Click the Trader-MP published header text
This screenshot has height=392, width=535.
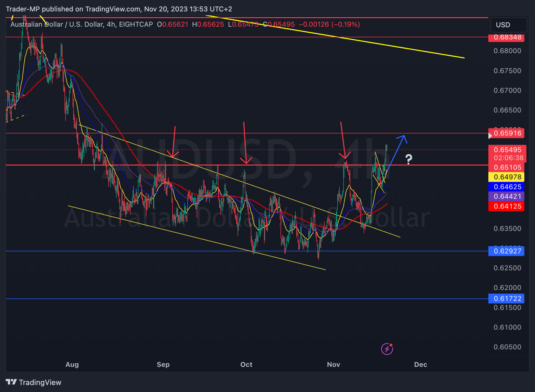tap(119, 9)
